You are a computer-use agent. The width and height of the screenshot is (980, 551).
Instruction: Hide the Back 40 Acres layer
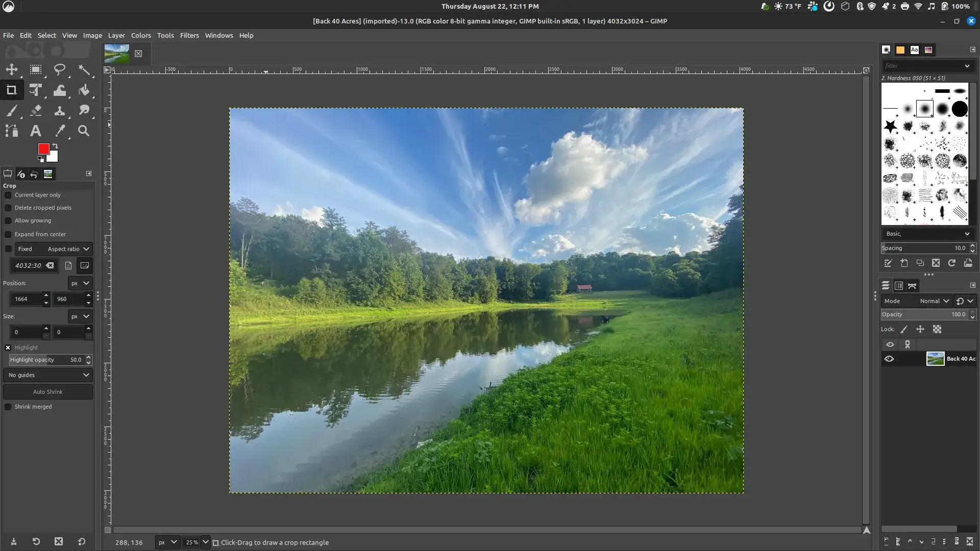point(889,359)
